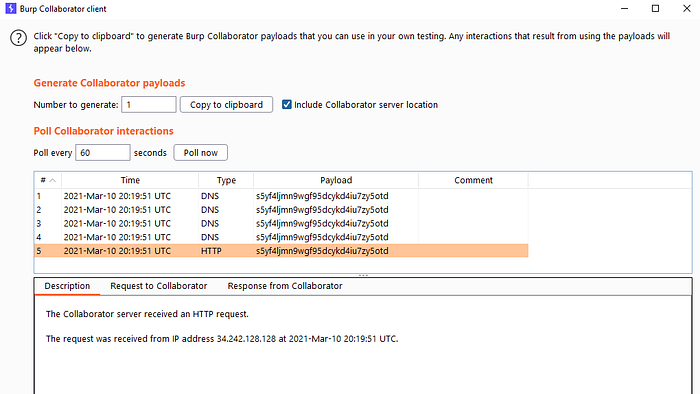Click the Burp Collaborator app icon in title bar
This screenshot has height=394, width=700.
point(11,8)
